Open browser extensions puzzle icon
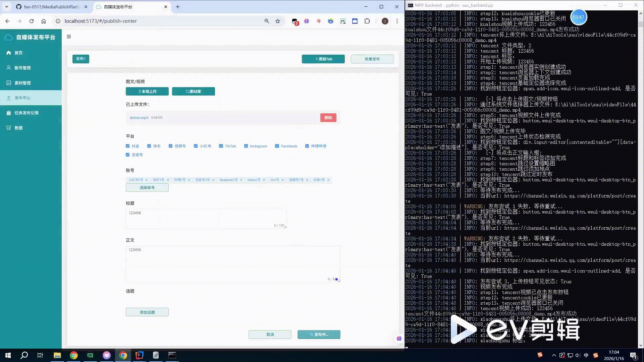644x362 pixels. 367,21
